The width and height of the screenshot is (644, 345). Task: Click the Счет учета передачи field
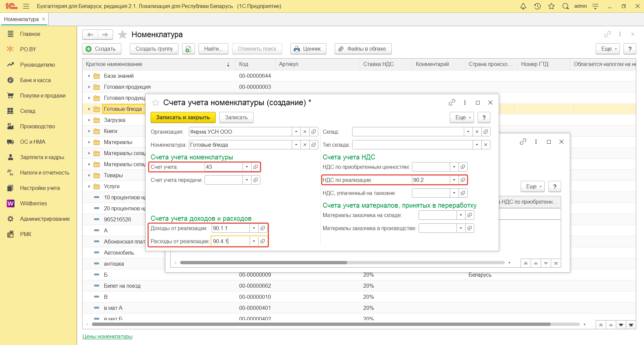point(223,180)
